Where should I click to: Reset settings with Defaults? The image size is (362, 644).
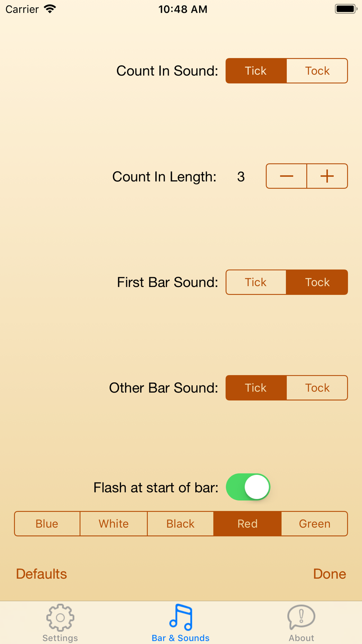click(42, 574)
